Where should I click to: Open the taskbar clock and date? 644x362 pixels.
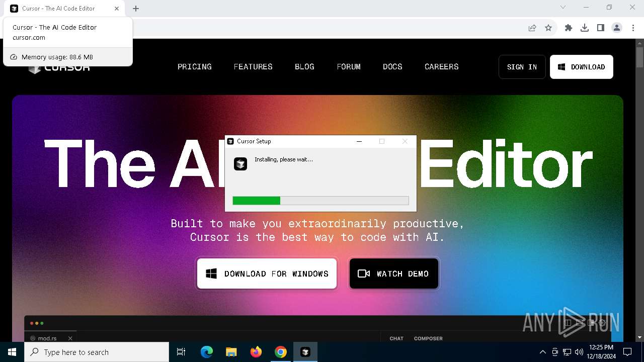coord(601,352)
